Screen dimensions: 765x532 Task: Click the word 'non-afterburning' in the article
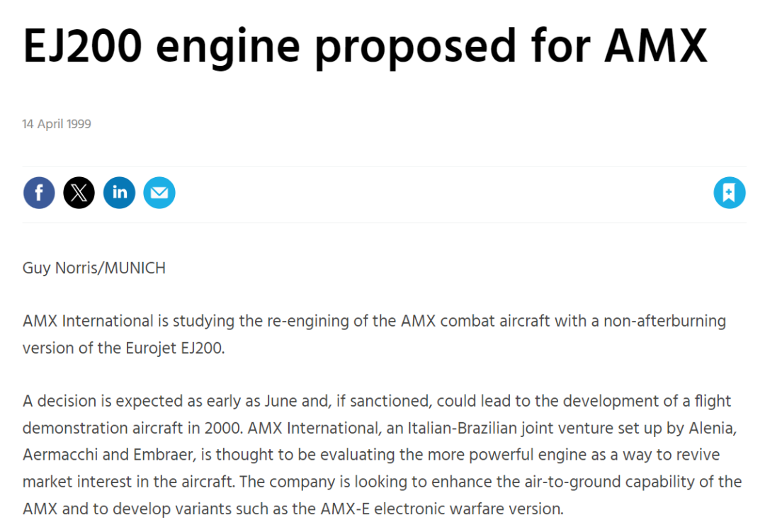pyautogui.click(x=665, y=321)
